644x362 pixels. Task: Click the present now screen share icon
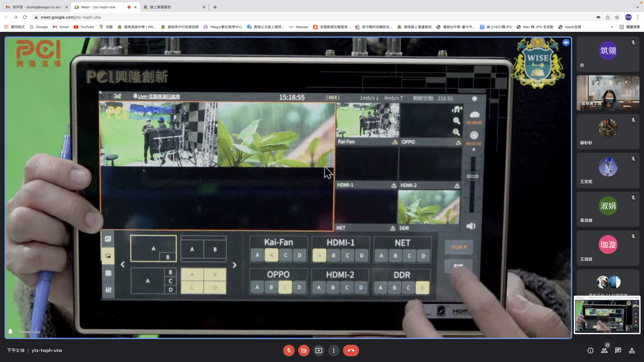pyautogui.click(x=319, y=350)
